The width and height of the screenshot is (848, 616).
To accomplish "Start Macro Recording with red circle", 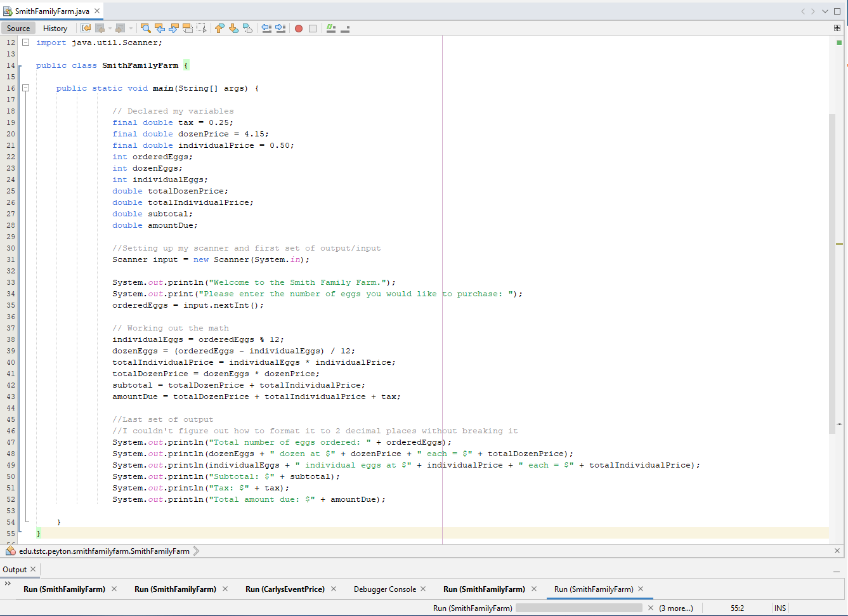I will click(x=299, y=29).
